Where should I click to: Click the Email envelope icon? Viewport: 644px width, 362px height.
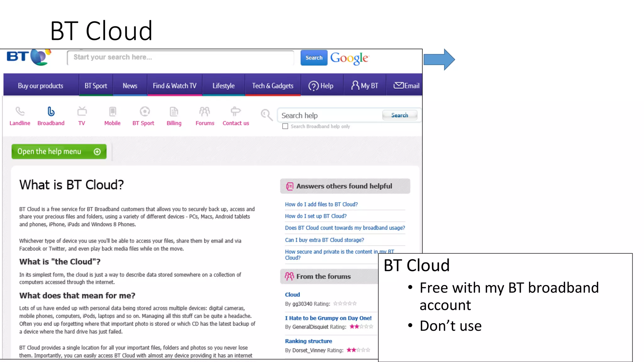[398, 85]
